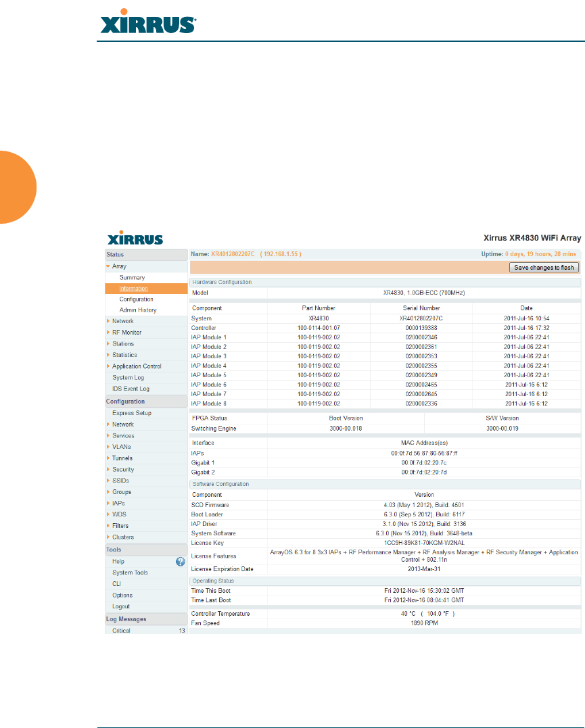This screenshot has height=728, width=585.
Task: Click IP address 192.168.1.55
Action: (281, 254)
